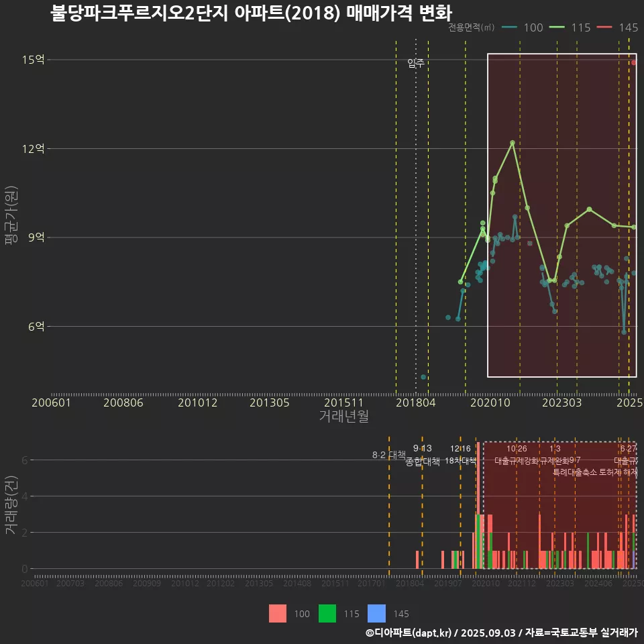Click the 200806 label on the price chart axis

point(123,402)
